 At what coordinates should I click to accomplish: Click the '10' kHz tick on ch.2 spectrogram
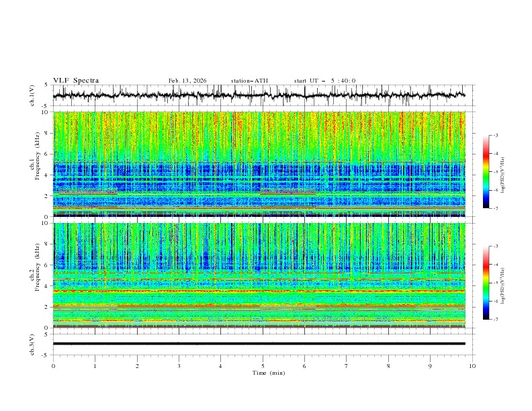pos(46,223)
